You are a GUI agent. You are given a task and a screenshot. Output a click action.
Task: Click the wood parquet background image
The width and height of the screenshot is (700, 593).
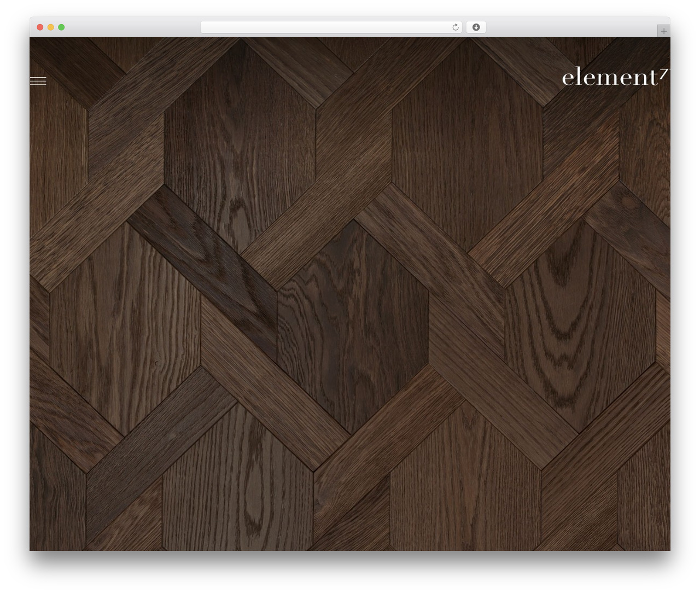(x=350, y=294)
